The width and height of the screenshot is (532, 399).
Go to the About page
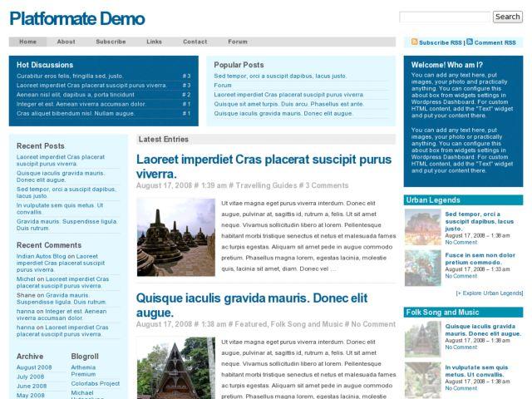(66, 42)
